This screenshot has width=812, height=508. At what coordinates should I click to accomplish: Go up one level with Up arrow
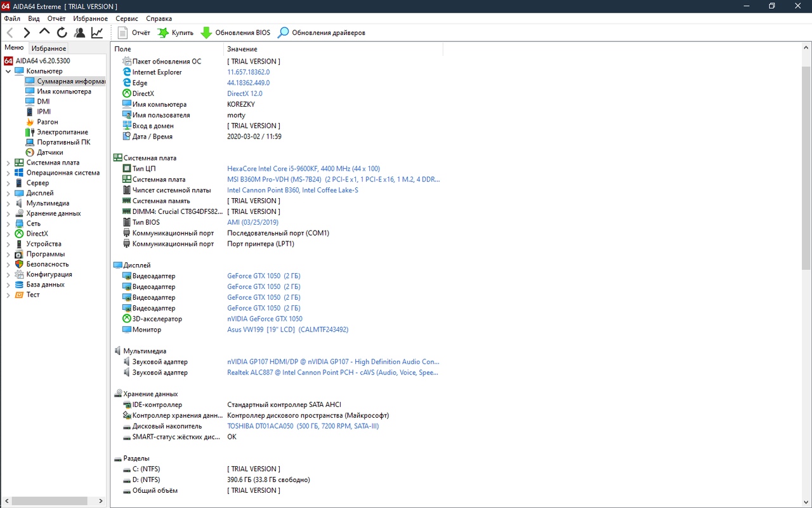(x=44, y=32)
